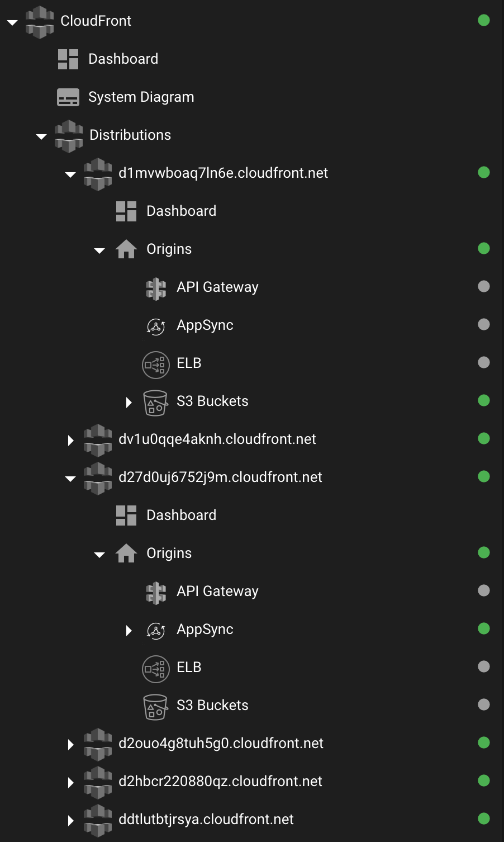Expand AppSync under d27d0uj6752j9m origins
Viewport: 504px width, 842px height.
[129, 631]
